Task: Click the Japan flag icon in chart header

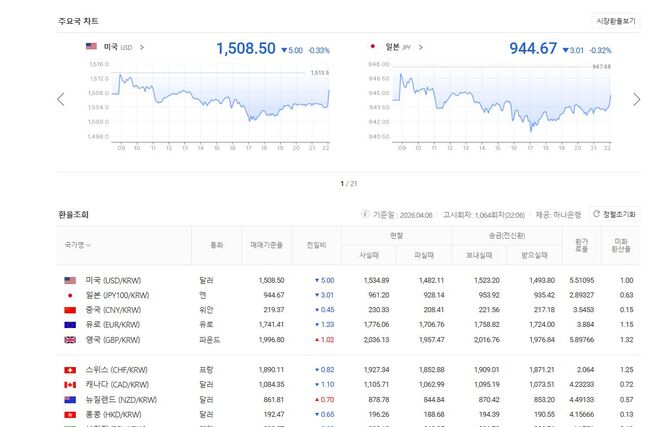Action: pyautogui.click(x=372, y=47)
